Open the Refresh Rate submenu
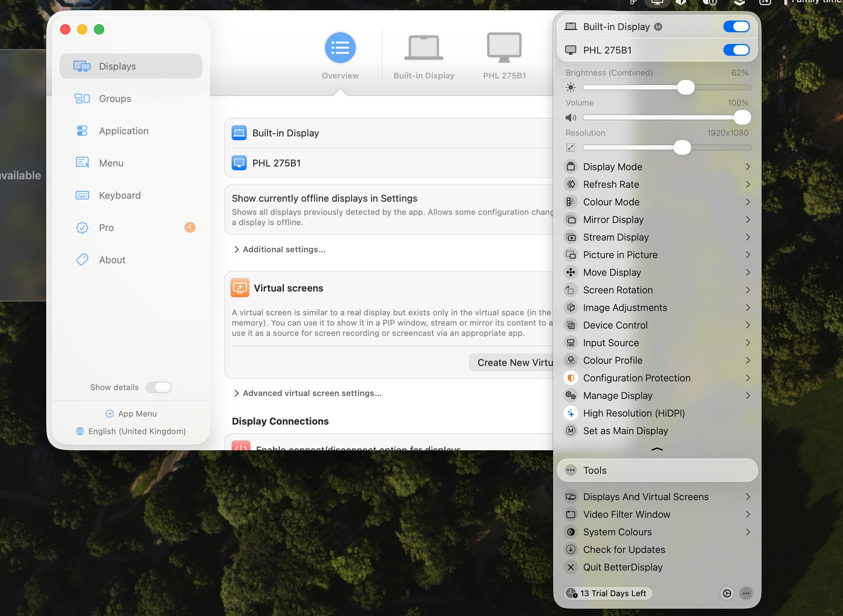843x616 pixels. tap(611, 184)
